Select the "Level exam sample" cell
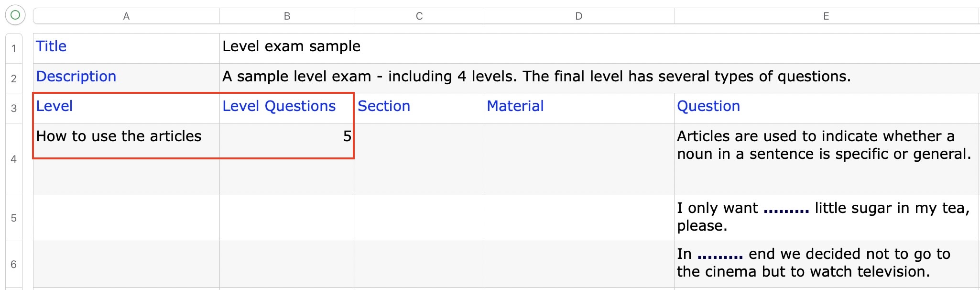 [x=598, y=47]
